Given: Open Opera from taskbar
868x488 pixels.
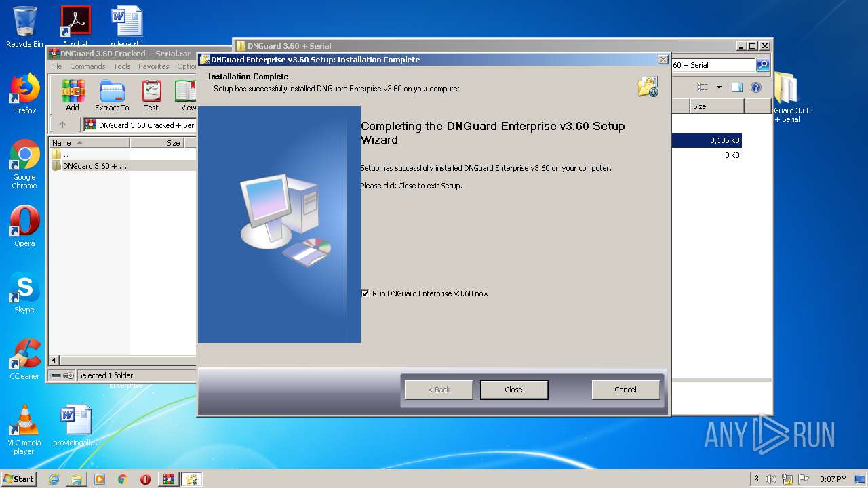Looking at the screenshot, I should (x=145, y=479).
